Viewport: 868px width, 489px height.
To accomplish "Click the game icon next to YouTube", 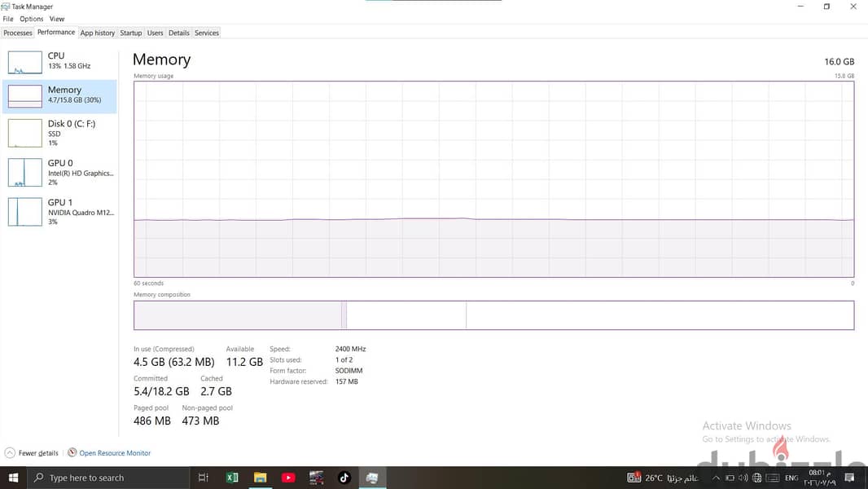I will tap(316, 478).
